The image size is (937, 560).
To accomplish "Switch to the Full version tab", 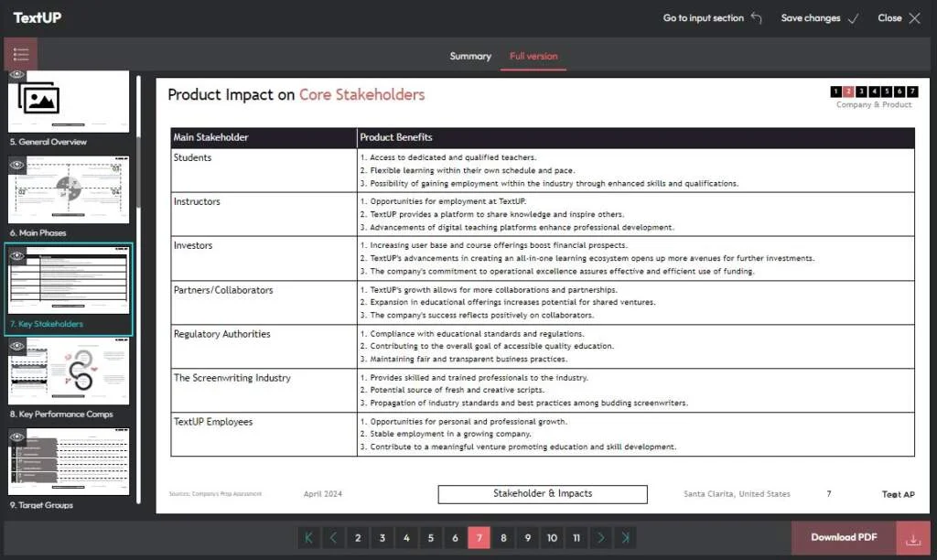I will pyautogui.click(x=533, y=56).
